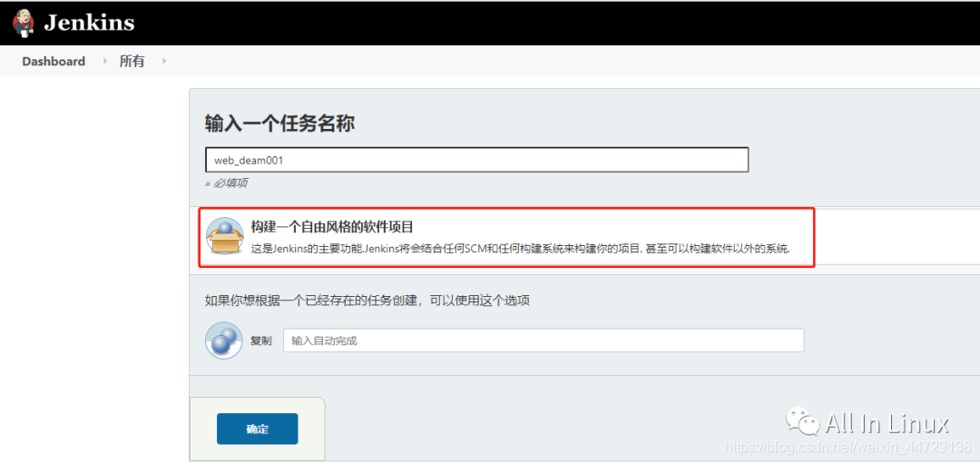Click the 确定 confirm button
The image size is (980, 464).
click(258, 429)
